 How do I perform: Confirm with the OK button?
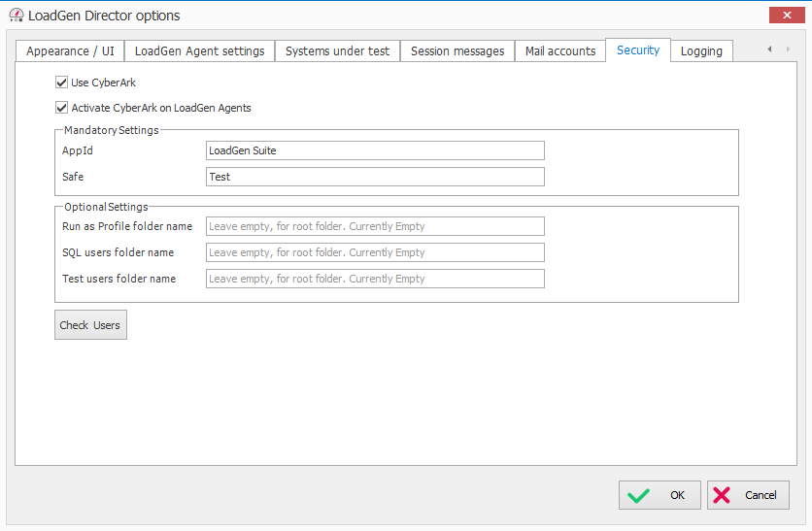click(660, 495)
